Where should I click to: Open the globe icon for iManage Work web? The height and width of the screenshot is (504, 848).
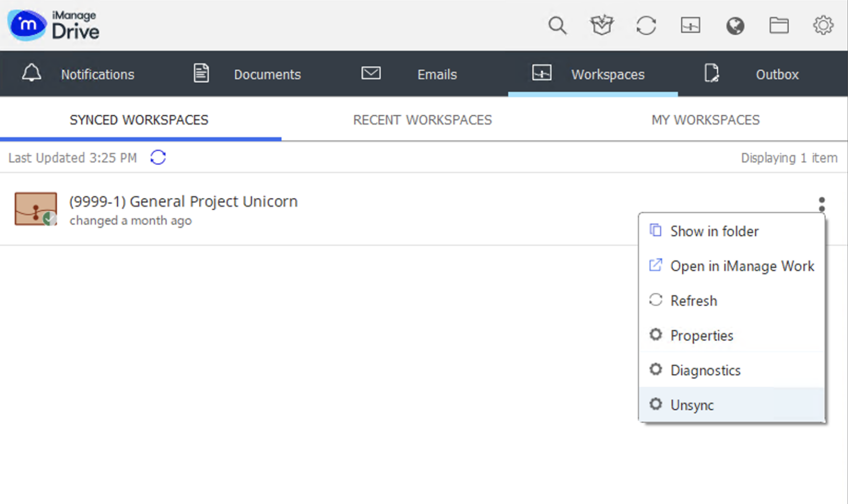tap(735, 25)
